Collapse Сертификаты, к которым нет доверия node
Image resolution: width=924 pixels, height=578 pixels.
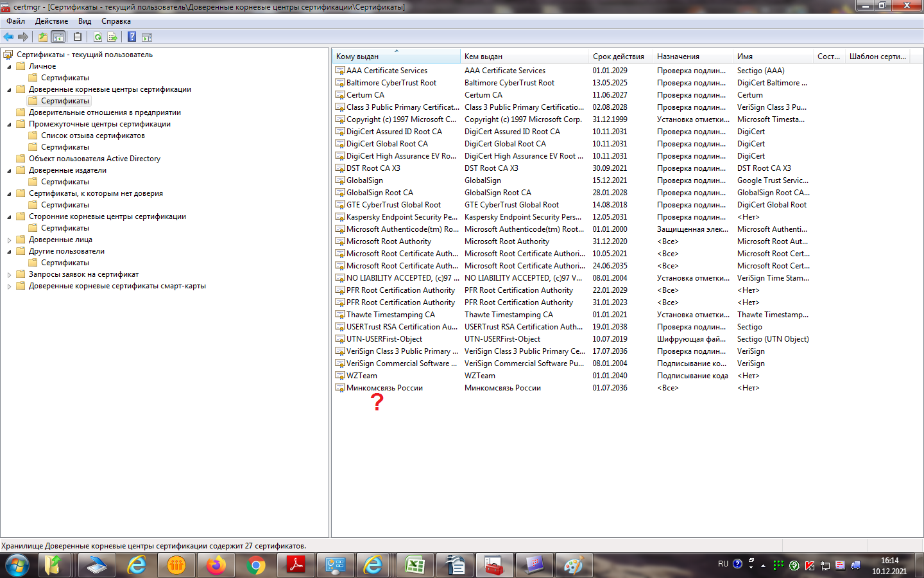pyautogui.click(x=9, y=193)
